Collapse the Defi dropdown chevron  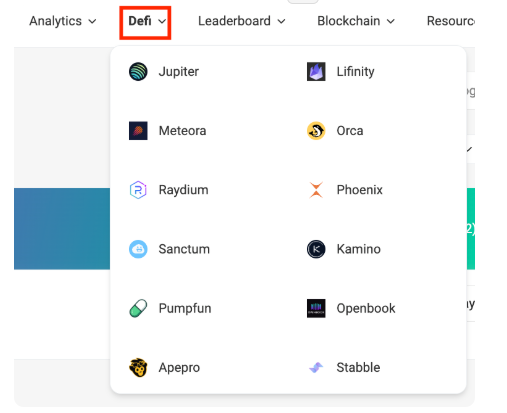[x=162, y=21]
